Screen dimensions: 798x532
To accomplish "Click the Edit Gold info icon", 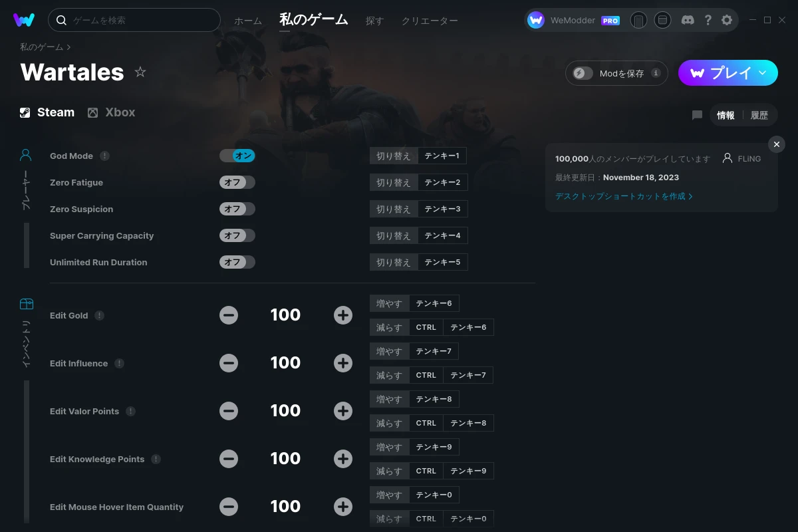I will [x=99, y=315].
